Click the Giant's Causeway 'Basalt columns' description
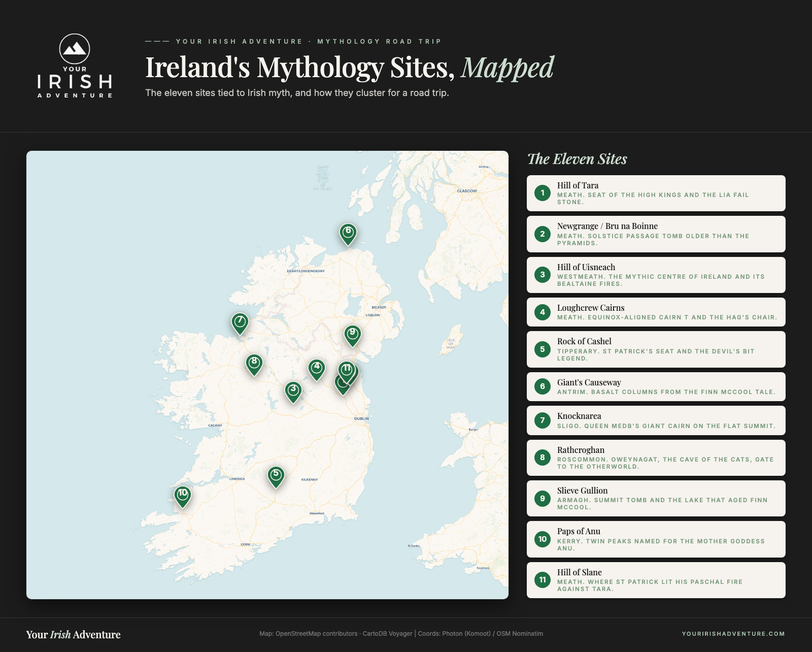Viewport: 812px width, 652px height. point(666,392)
